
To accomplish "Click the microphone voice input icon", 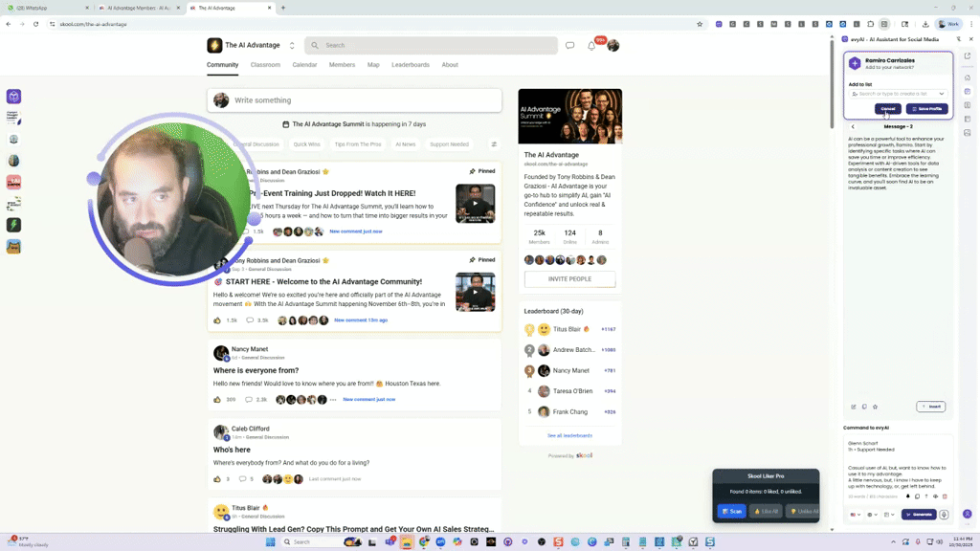I will [944, 515].
